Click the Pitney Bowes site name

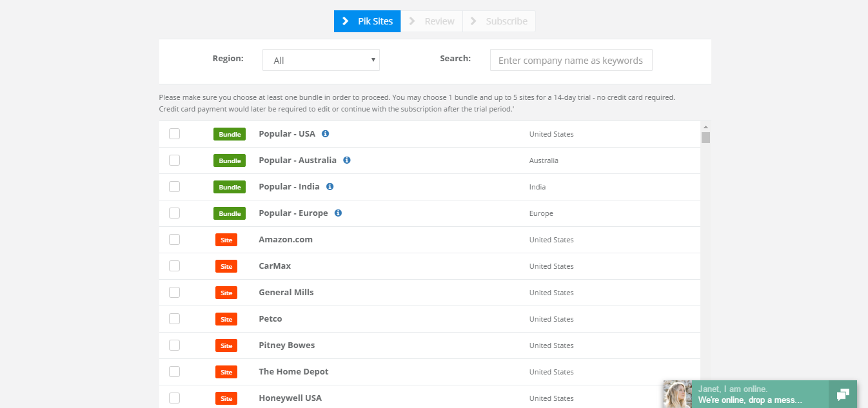[287, 345]
